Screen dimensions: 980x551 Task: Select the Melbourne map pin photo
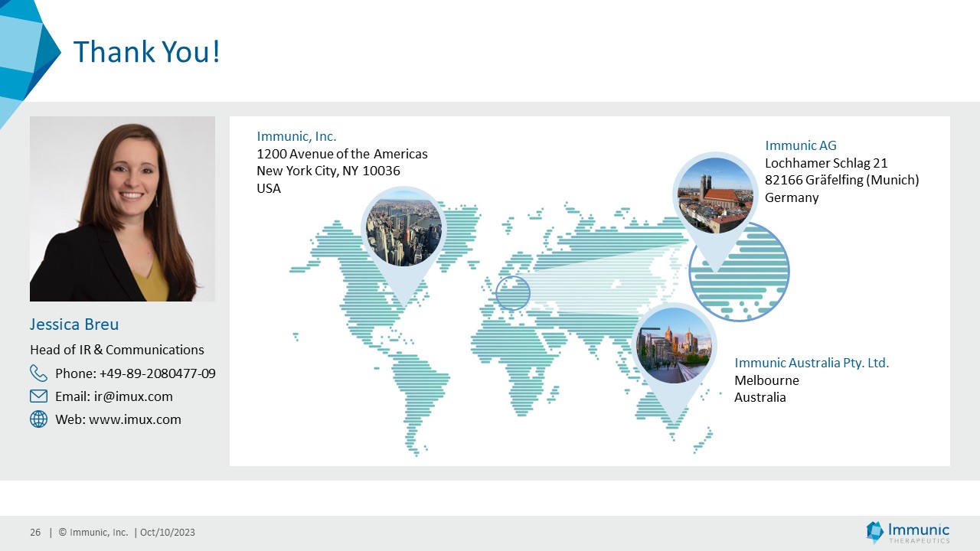click(674, 345)
